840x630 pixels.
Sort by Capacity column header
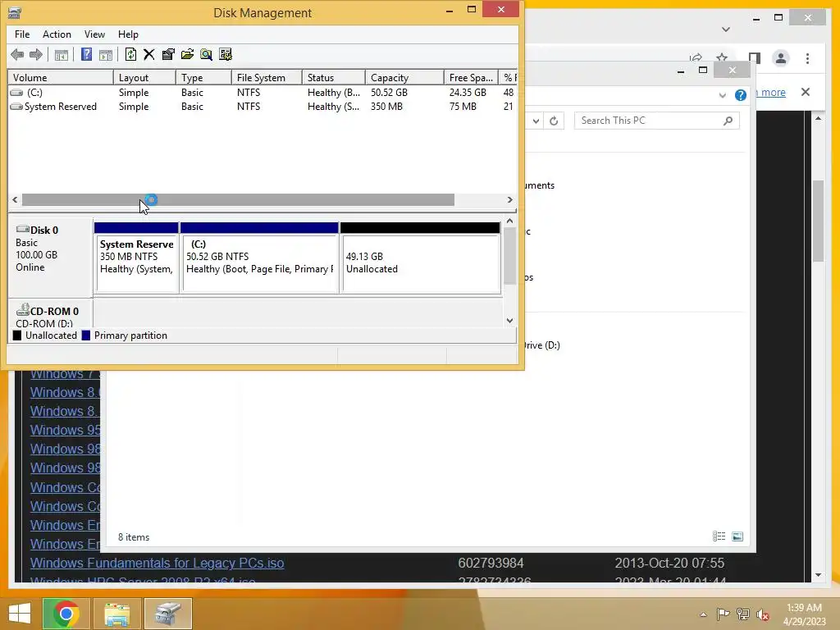(x=404, y=78)
